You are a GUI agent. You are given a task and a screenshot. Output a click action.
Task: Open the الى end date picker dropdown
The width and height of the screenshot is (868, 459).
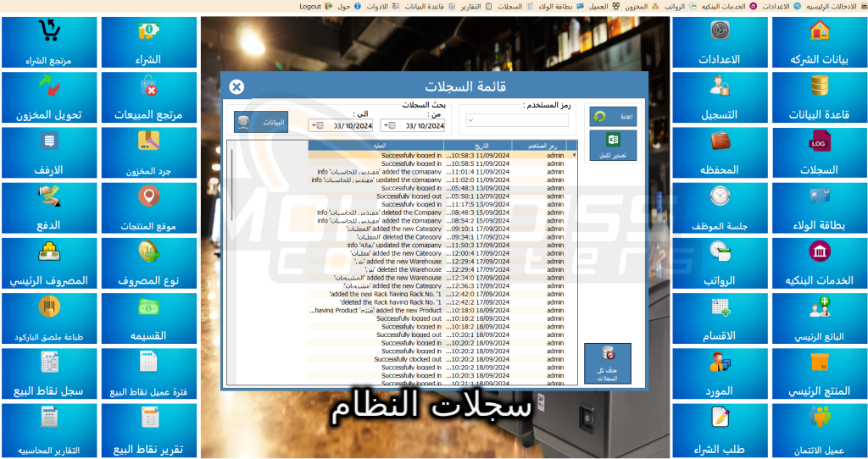click(x=315, y=126)
